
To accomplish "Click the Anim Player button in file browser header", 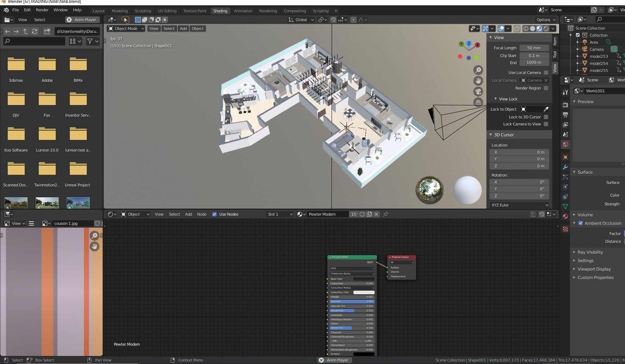I will pos(83,20).
